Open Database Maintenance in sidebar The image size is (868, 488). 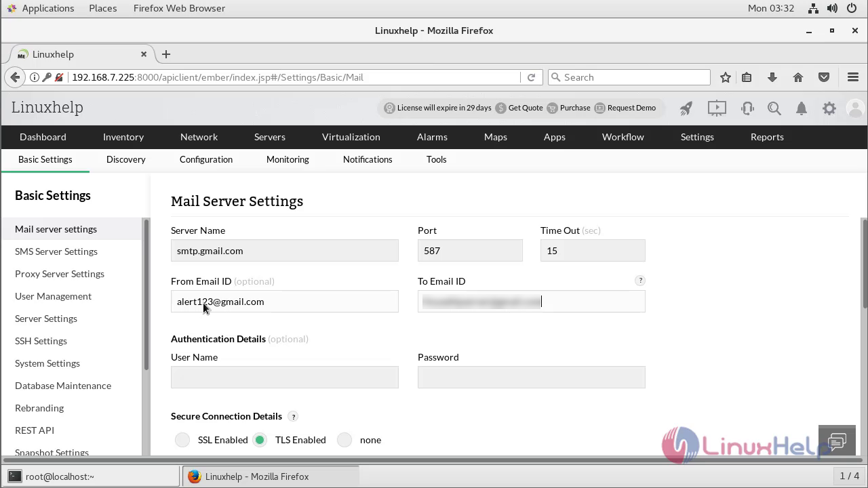pos(63,386)
